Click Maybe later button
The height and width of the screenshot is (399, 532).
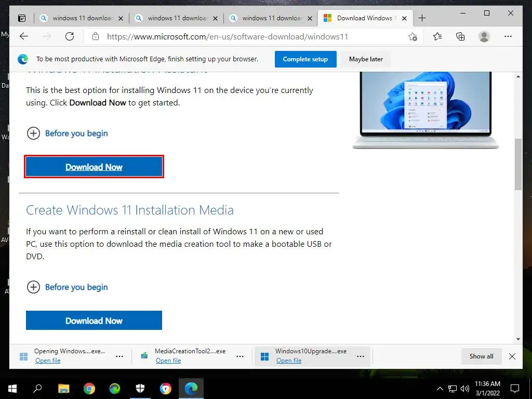coord(366,59)
